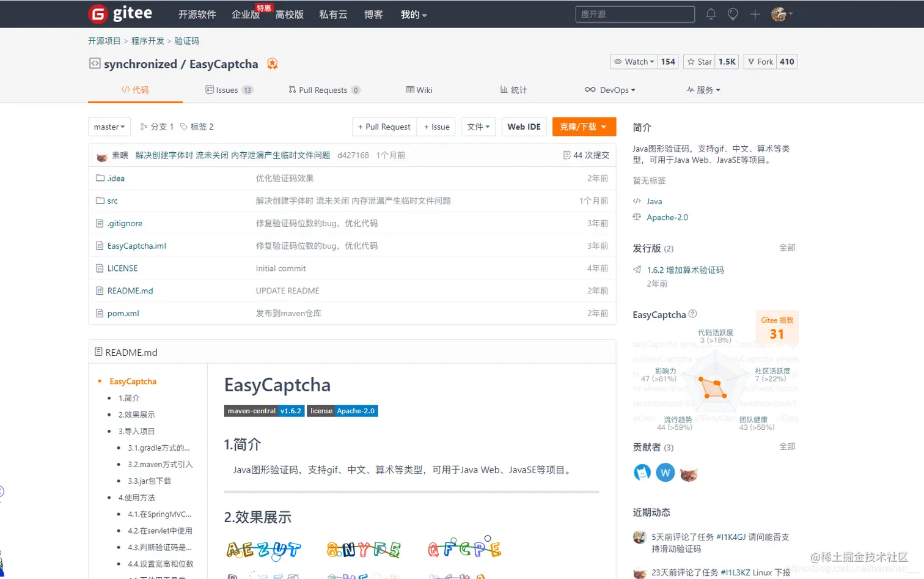Open the Web IDE
Image resolution: width=924 pixels, height=579 pixels.
[x=524, y=127]
